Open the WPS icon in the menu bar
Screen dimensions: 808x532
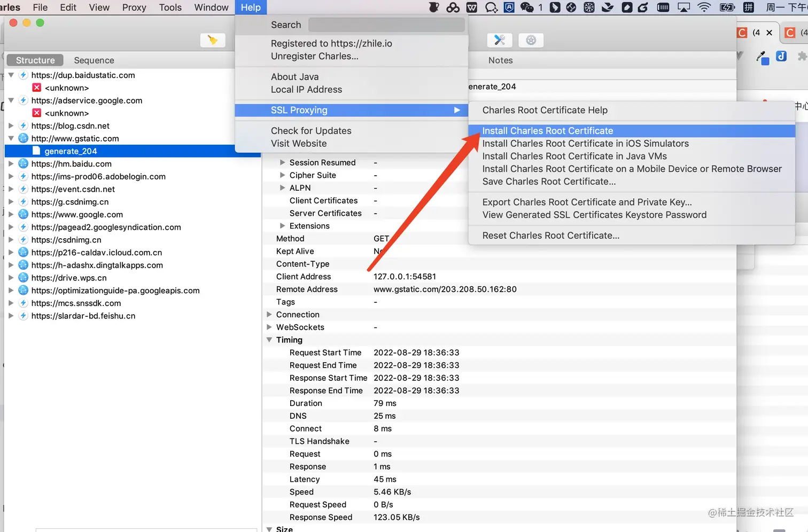click(x=472, y=7)
